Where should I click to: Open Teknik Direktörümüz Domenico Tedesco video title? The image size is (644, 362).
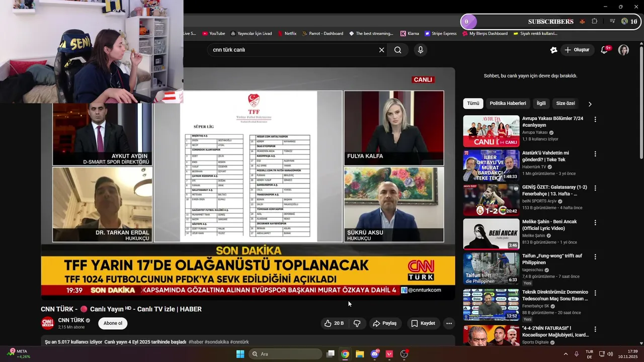click(x=555, y=295)
